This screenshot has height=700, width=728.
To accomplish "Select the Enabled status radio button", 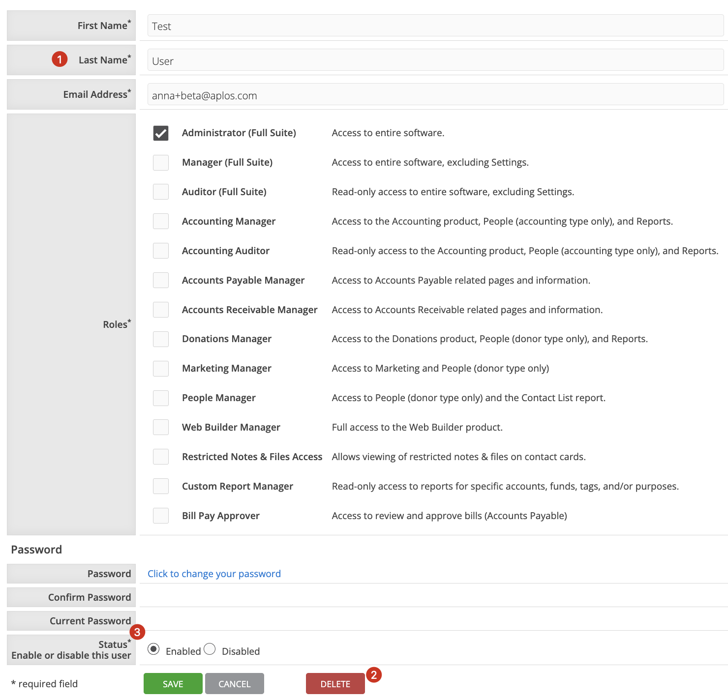I will click(x=153, y=649).
